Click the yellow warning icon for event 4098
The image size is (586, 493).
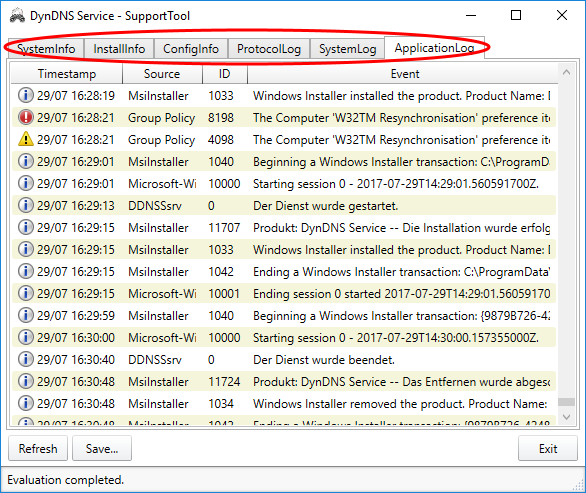click(x=26, y=139)
